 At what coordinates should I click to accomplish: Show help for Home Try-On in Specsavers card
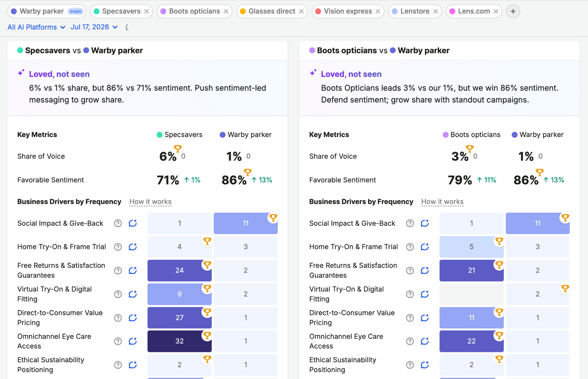pos(118,247)
